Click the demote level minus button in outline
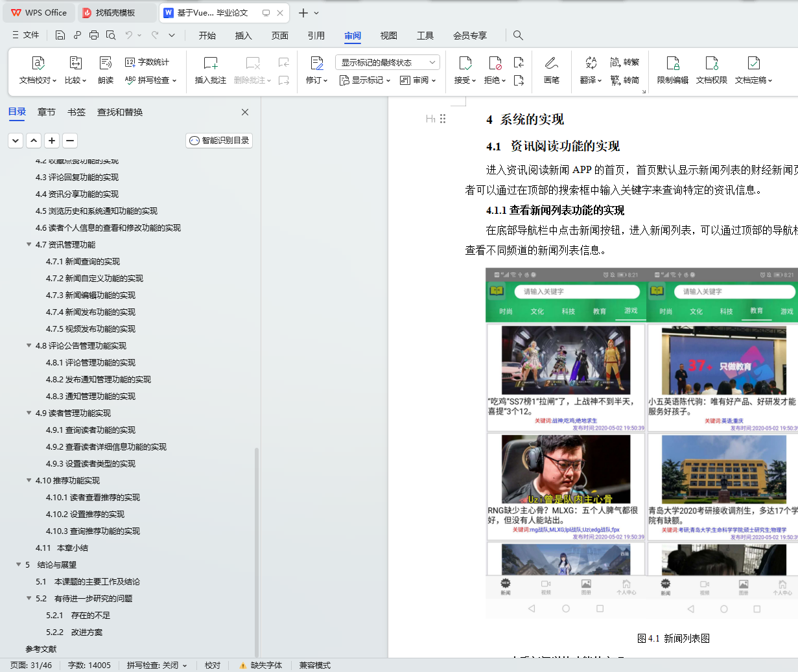The height and width of the screenshot is (672, 798). (71, 140)
